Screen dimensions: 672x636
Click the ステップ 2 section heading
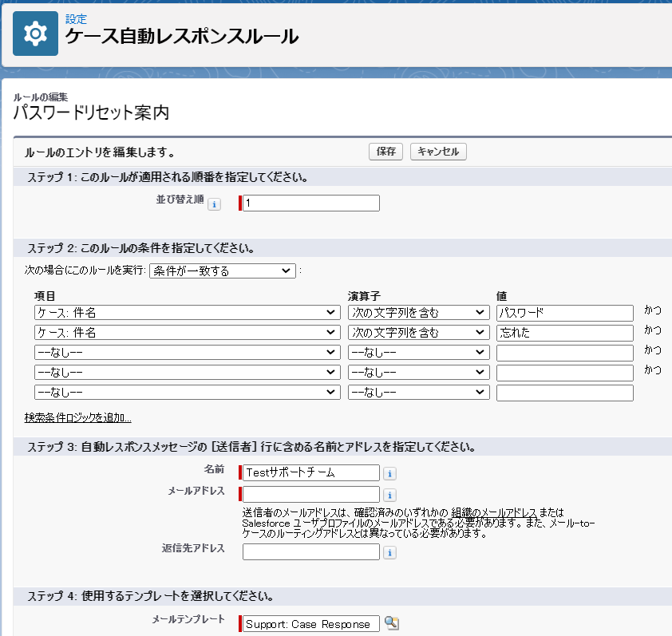point(141,248)
